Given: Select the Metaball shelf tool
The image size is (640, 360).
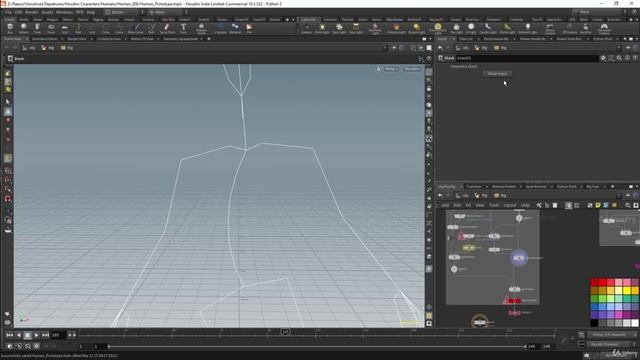Looking at the screenshot, I should [x=235, y=28].
